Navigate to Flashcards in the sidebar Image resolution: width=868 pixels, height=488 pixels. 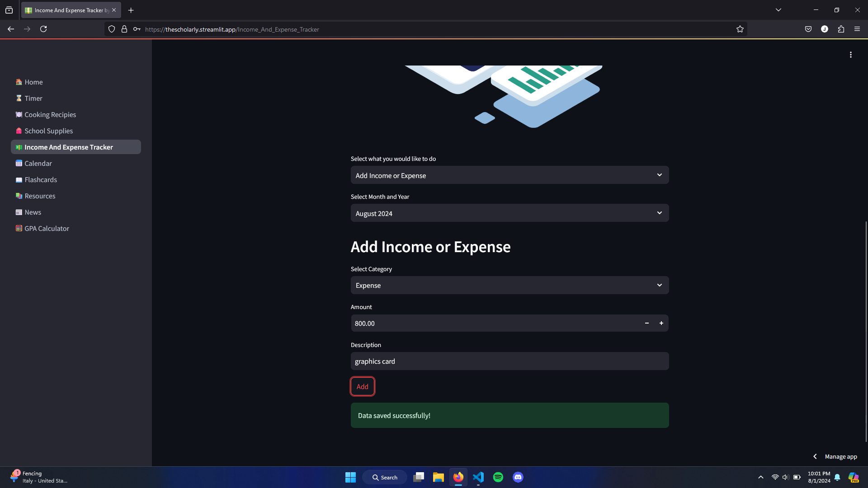pyautogui.click(x=41, y=180)
